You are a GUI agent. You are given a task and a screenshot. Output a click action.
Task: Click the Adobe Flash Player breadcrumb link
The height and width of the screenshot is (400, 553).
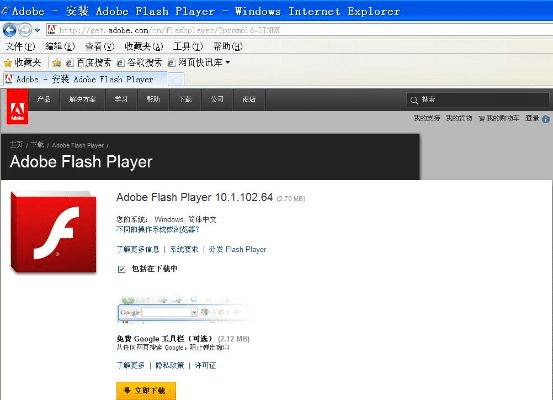pos(78,145)
